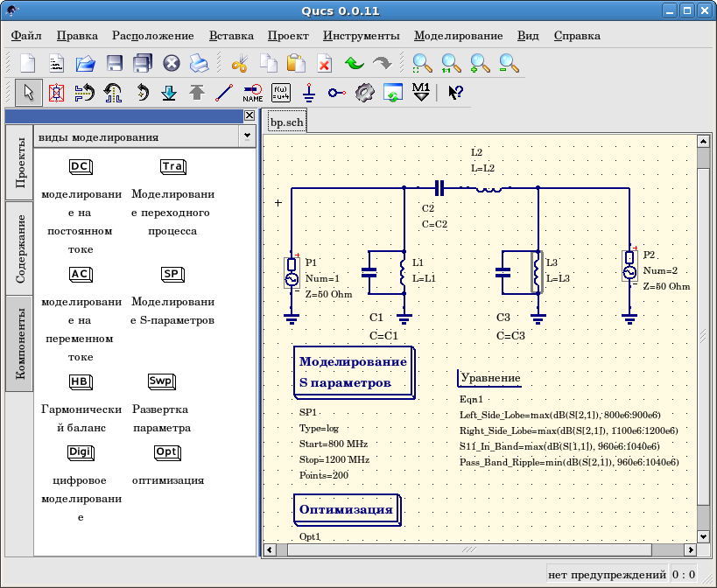
Task: Click the Print icon in the toolbar
Action: tap(200, 63)
